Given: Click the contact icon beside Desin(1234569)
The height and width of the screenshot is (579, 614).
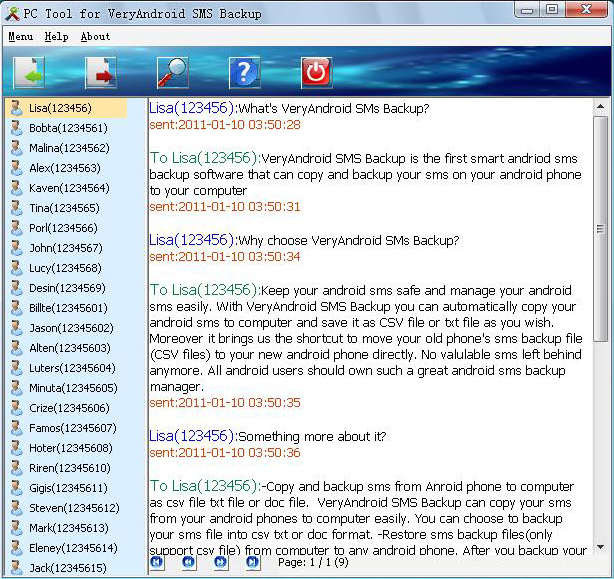Looking at the screenshot, I should pos(16,287).
